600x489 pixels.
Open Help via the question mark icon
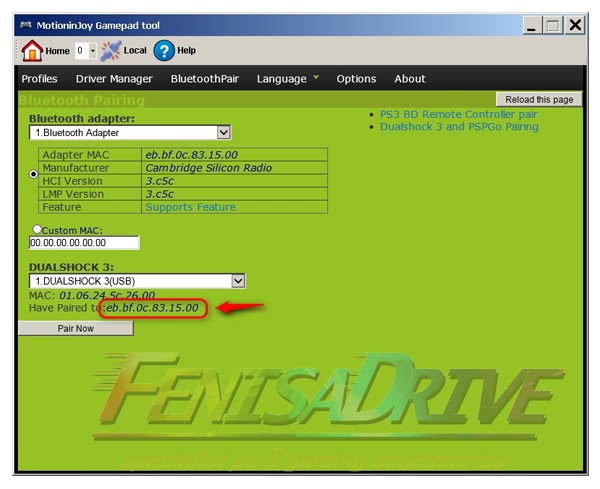164,51
